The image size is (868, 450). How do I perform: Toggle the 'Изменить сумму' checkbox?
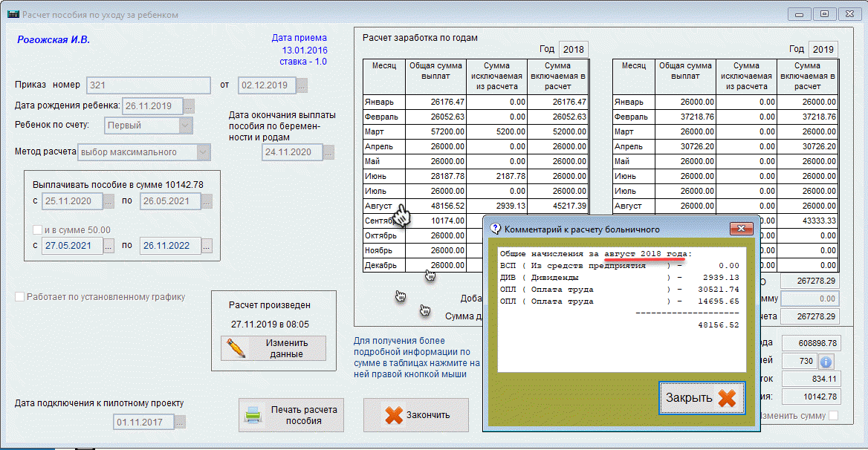[834, 415]
